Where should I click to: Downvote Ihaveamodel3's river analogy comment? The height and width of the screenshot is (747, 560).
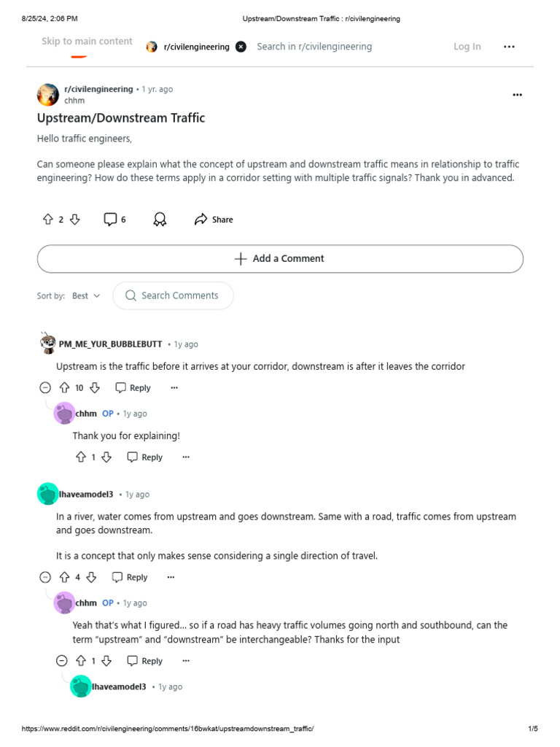(91, 577)
